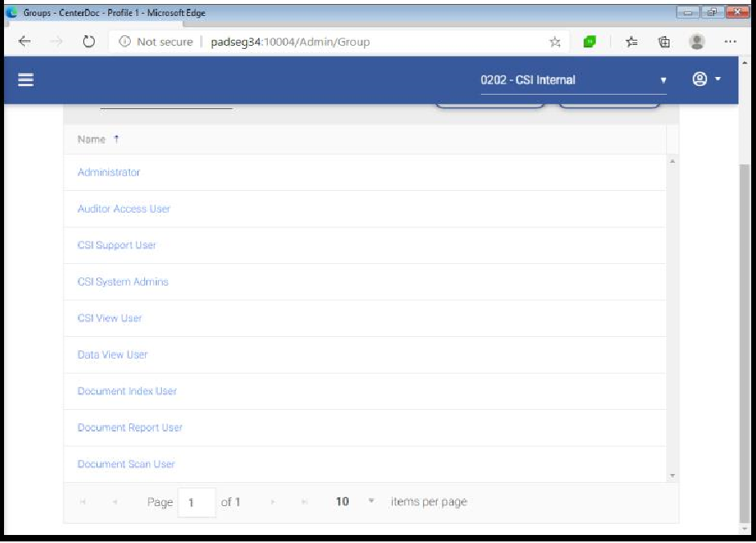Open the favorites list
The height and width of the screenshot is (543, 756).
(632, 42)
